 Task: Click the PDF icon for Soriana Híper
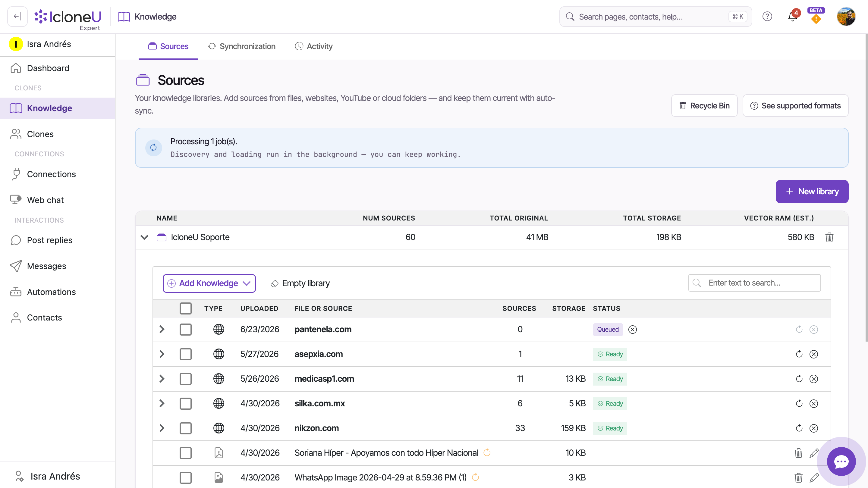[219, 453]
